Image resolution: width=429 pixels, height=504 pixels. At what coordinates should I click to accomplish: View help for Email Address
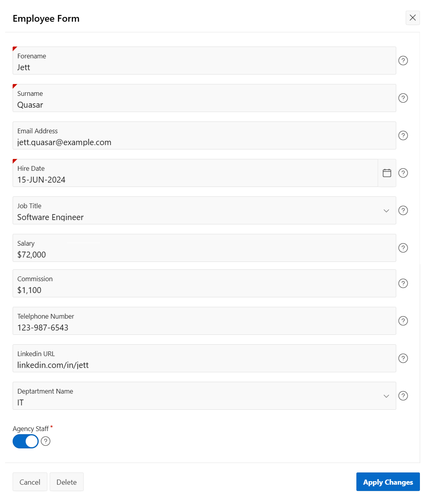click(x=403, y=135)
